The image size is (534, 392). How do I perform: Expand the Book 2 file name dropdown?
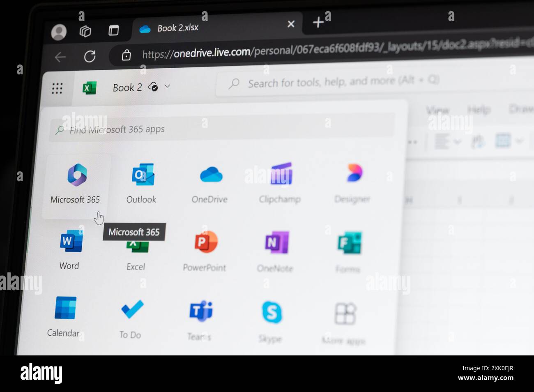(167, 86)
